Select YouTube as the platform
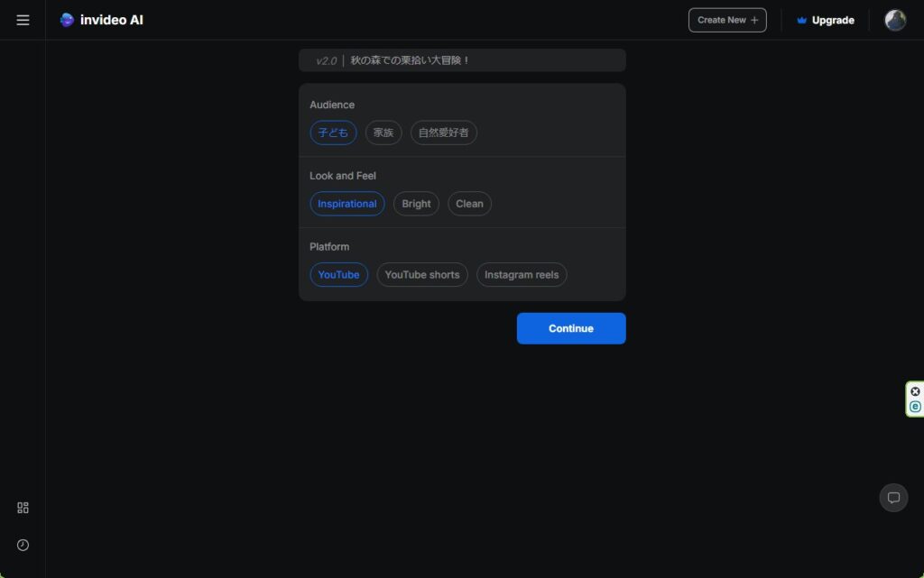 coord(338,275)
